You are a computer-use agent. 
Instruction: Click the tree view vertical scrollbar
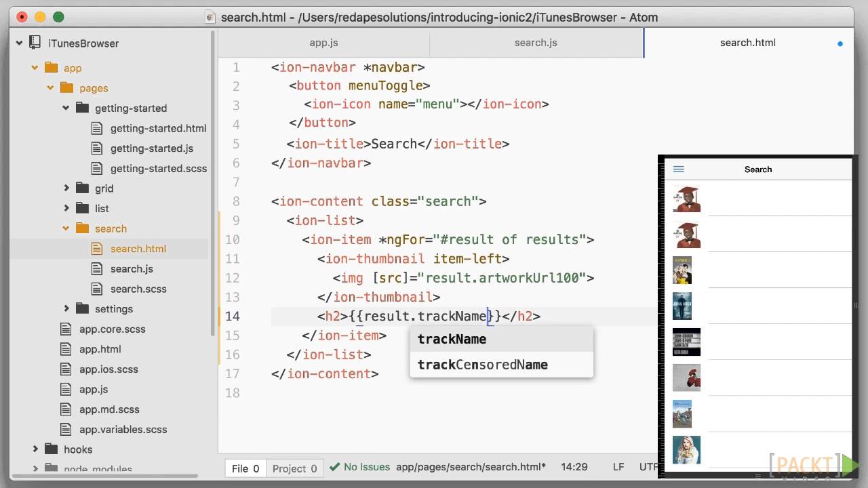pos(214,183)
